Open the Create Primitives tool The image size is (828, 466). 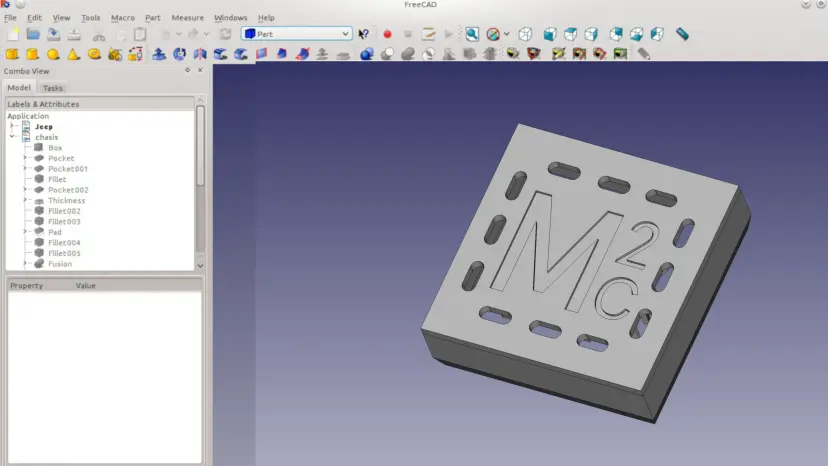coord(115,54)
